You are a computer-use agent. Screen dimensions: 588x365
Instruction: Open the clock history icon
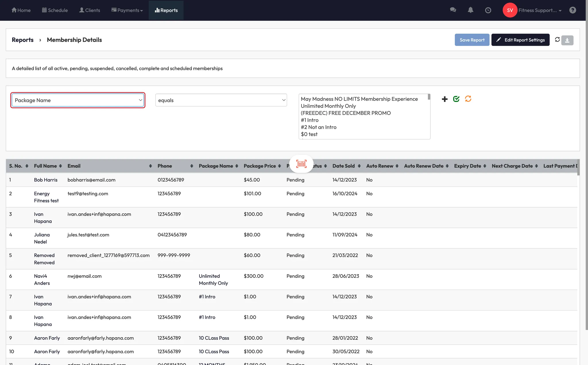pos(488,10)
